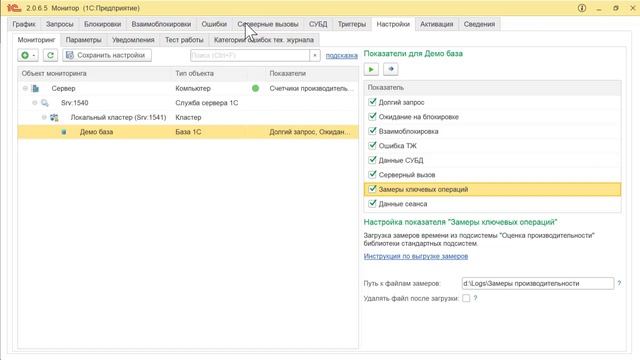Screen dimensions: 640x360
Task: Uncheck Ожидание на блокировке indicator
Action: click(372, 117)
